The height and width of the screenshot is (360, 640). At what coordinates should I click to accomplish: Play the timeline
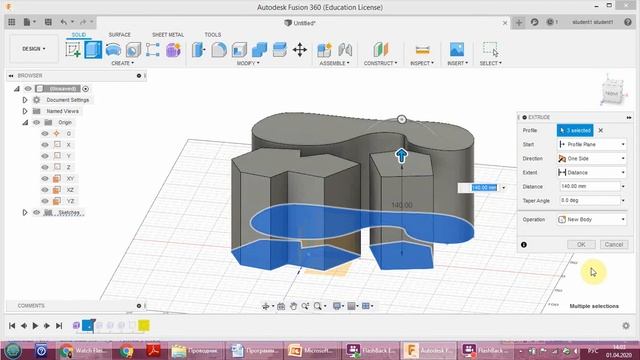pyautogui.click(x=36, y=326)
